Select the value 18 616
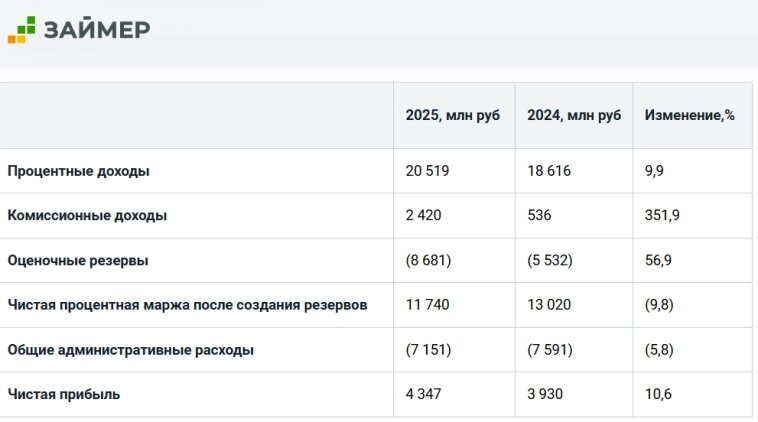 pos(549,171)
